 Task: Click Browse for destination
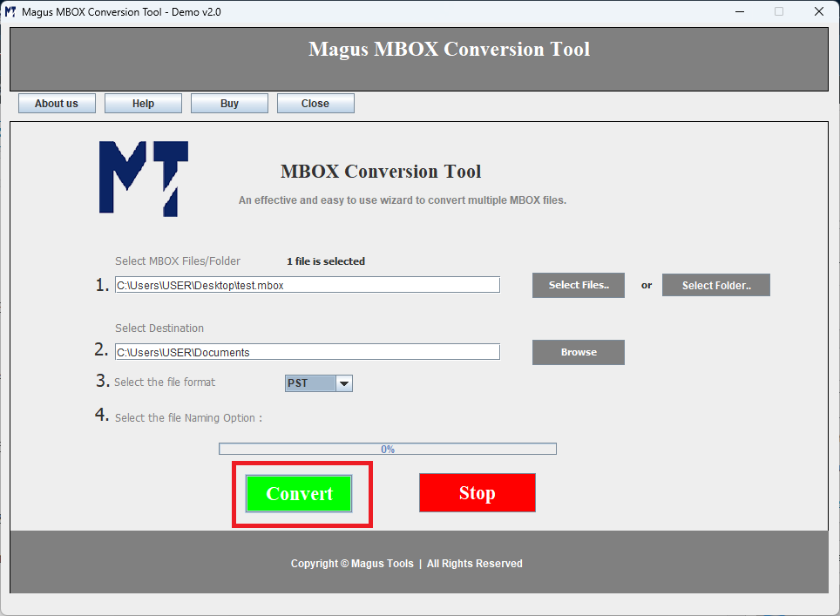(x=579, y=353)
